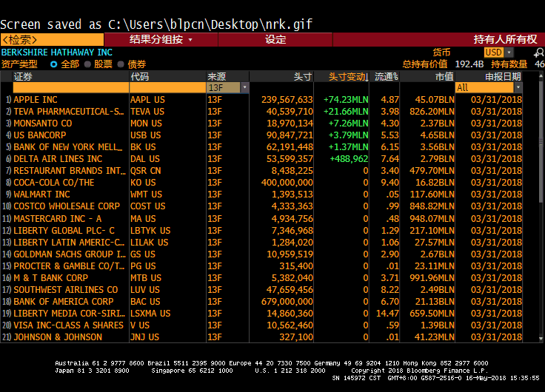Screen dimensions: 545x392
Task: Click the 679,000,000 position cell
Action: [287, 301]
